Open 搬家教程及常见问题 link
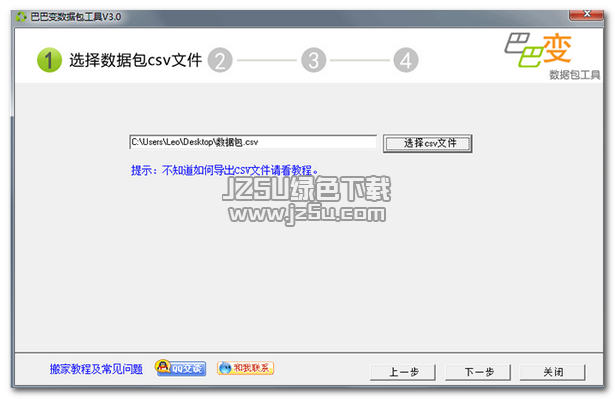The width and height of the screenshot is (615, 399). pos(96,369)
